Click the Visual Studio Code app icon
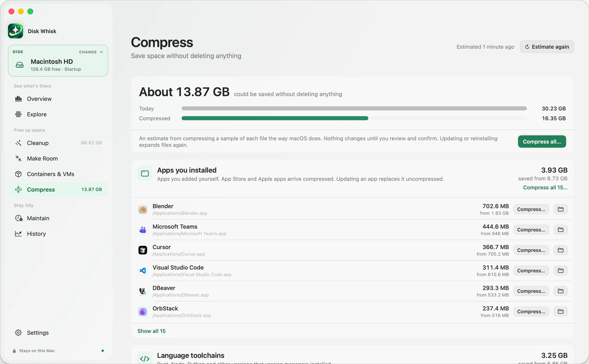 [143, 270]
